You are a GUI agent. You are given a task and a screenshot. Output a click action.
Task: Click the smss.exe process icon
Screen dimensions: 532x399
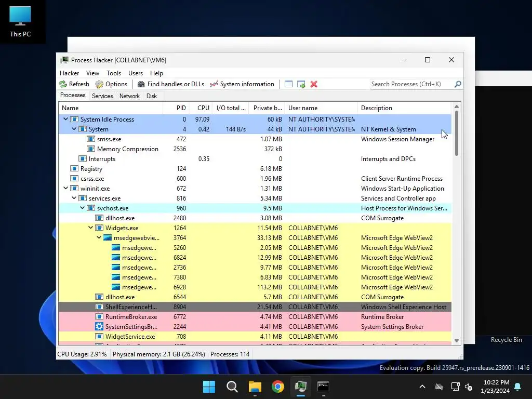[90, 139]
